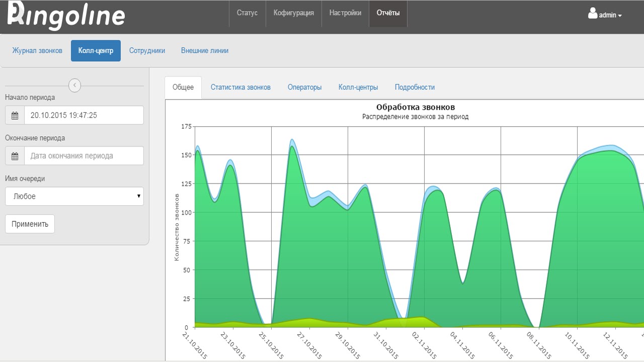Click the 'Окончание периода' label

coord(35,138)
